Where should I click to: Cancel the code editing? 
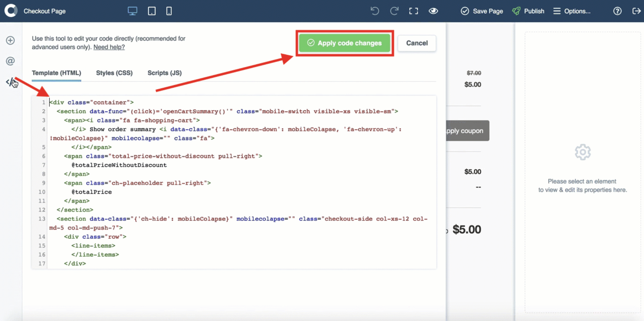click(417, 43)
